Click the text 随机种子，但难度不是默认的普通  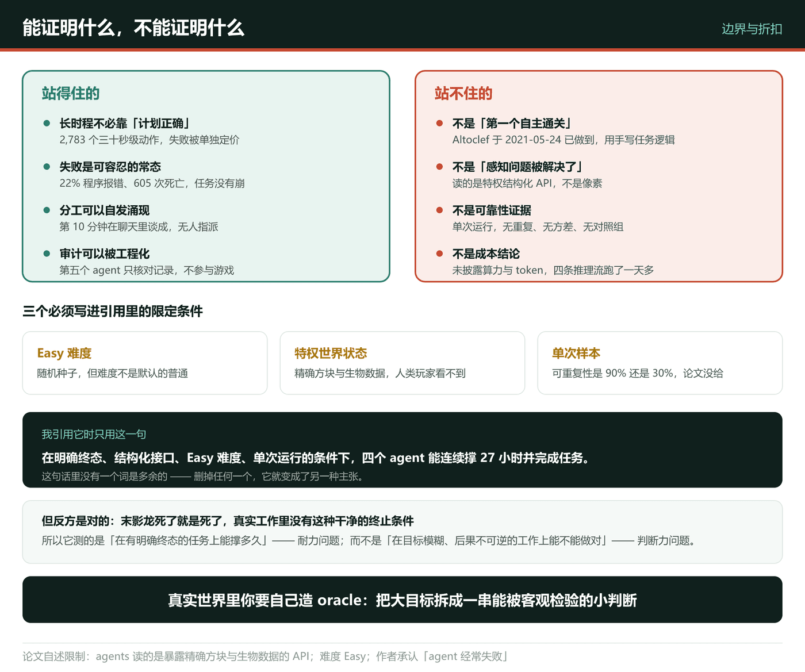point(113,373)
